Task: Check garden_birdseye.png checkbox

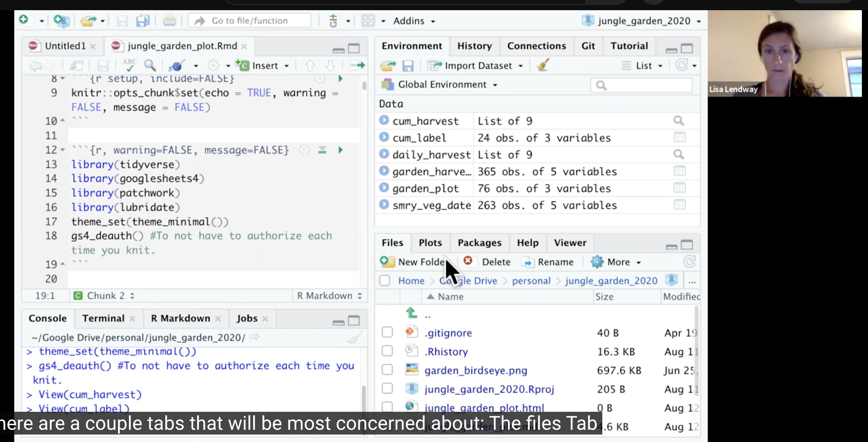Action: (x=387, y=369)
